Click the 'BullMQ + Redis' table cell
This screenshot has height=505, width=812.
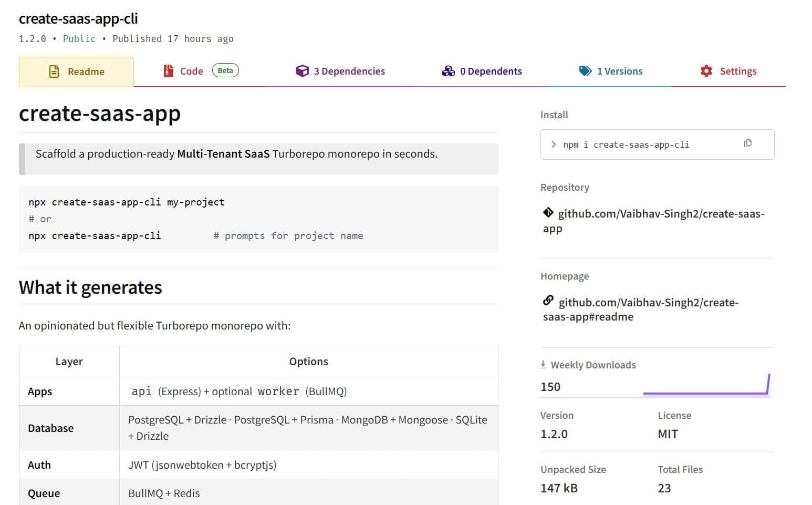(x=164, y=493)
